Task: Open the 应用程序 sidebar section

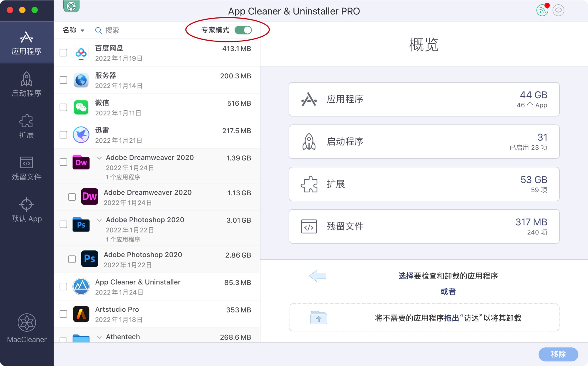Action: [x=27, y=42]
